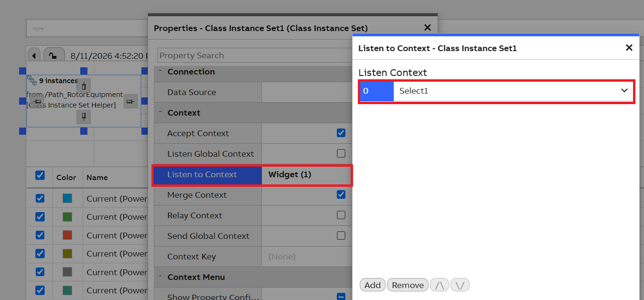Image resolution: width=644 pixels, height=300 pixels.
Task: Click the left-side pin icon on the widget
Action: [37, 101]
